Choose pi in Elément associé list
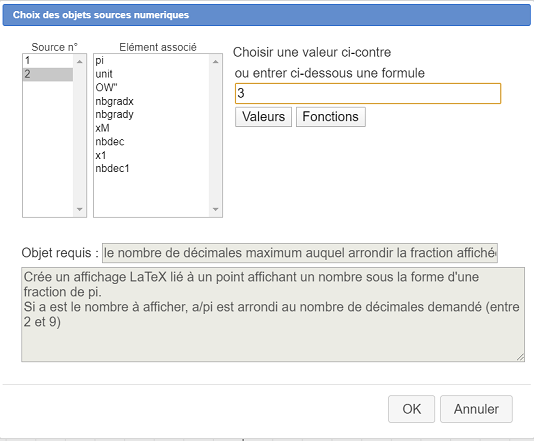 (x=152, y=61)
